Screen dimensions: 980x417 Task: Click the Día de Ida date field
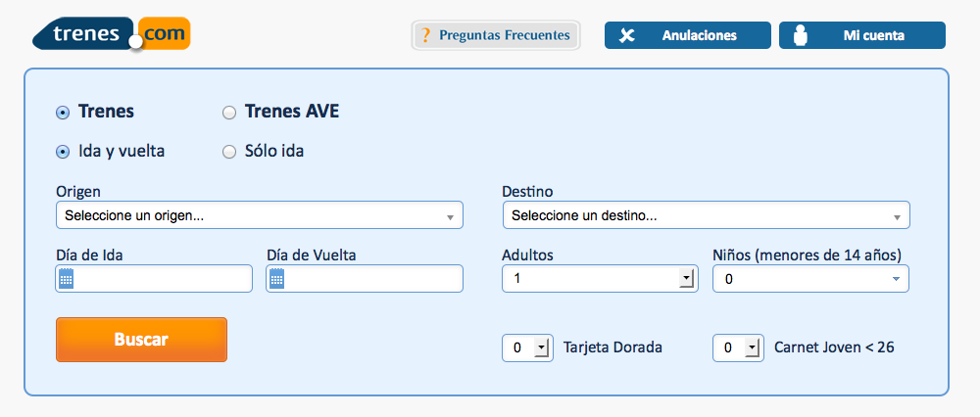click(164, 279)
